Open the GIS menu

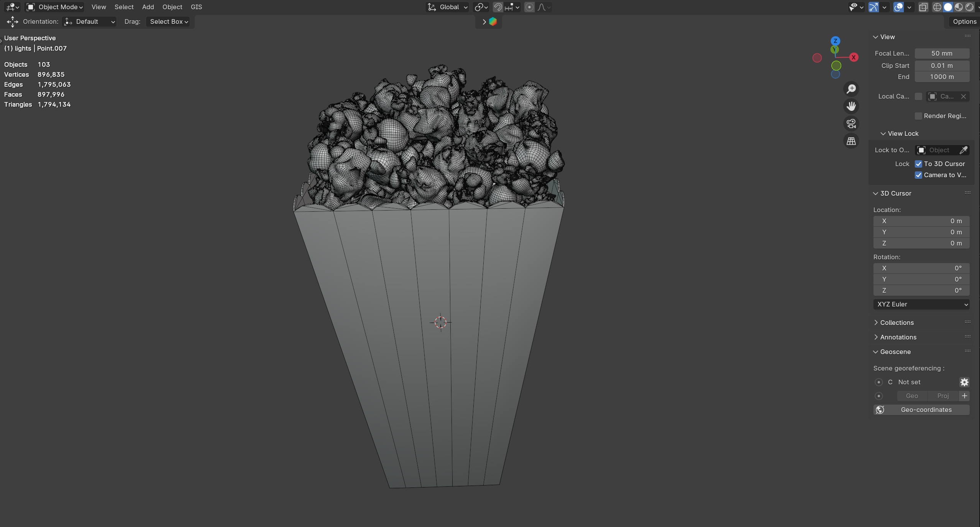(196, 7)
